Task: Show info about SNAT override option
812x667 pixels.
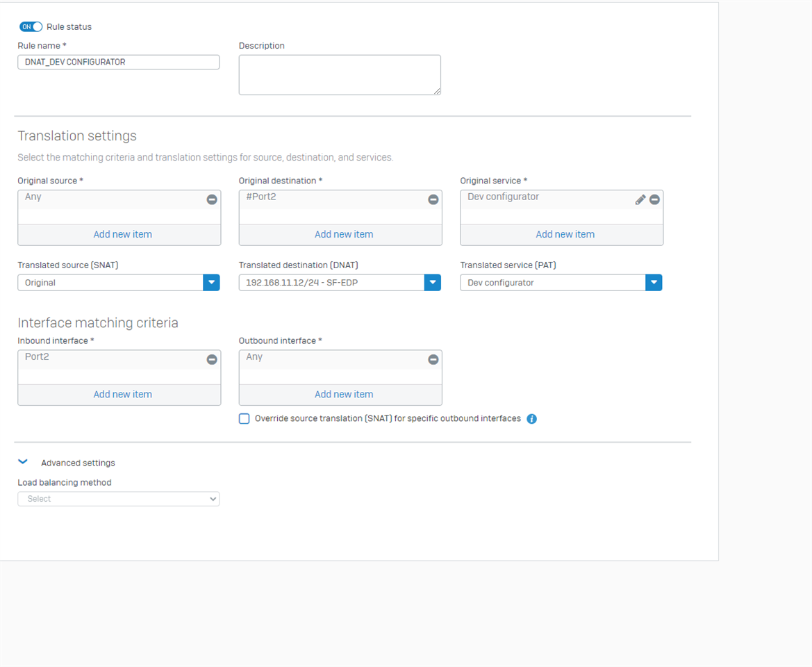Action: click(x=531, y=419)
